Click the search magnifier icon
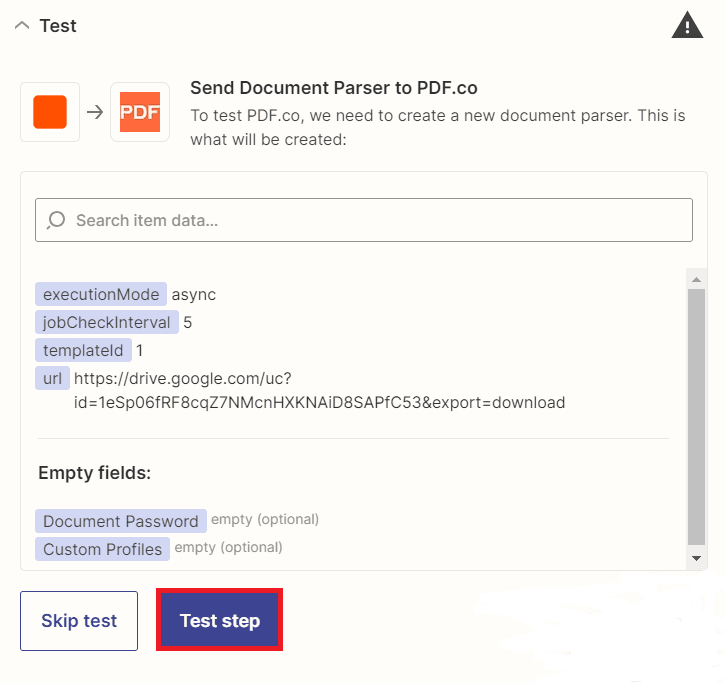 [x=57, y=220]
